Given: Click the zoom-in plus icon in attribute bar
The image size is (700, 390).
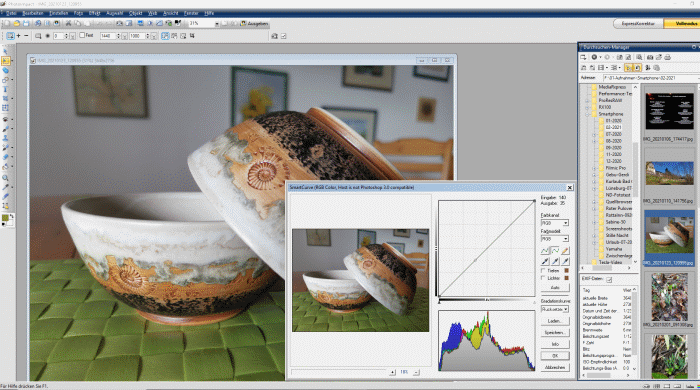Looking at the screenshot, I should 18,36.
